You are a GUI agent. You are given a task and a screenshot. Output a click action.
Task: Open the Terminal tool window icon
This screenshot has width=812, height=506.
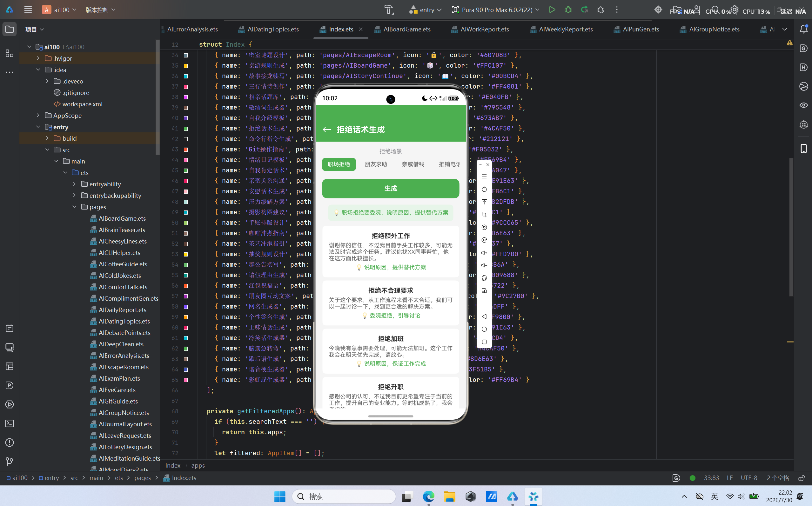pyautogui.click(x=10, y=423)
